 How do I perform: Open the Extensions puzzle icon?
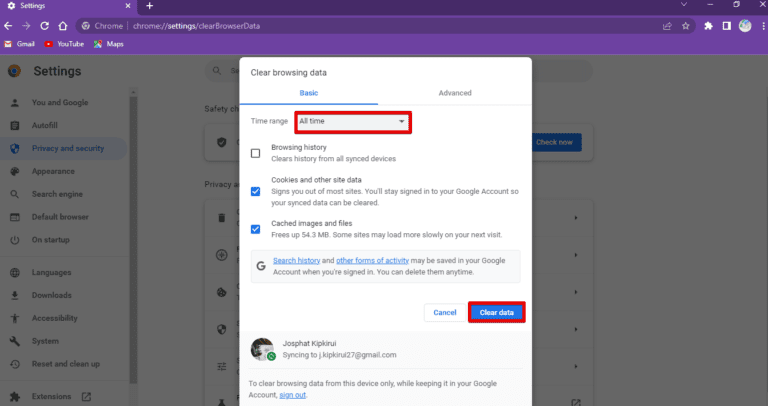coord(708,26)
